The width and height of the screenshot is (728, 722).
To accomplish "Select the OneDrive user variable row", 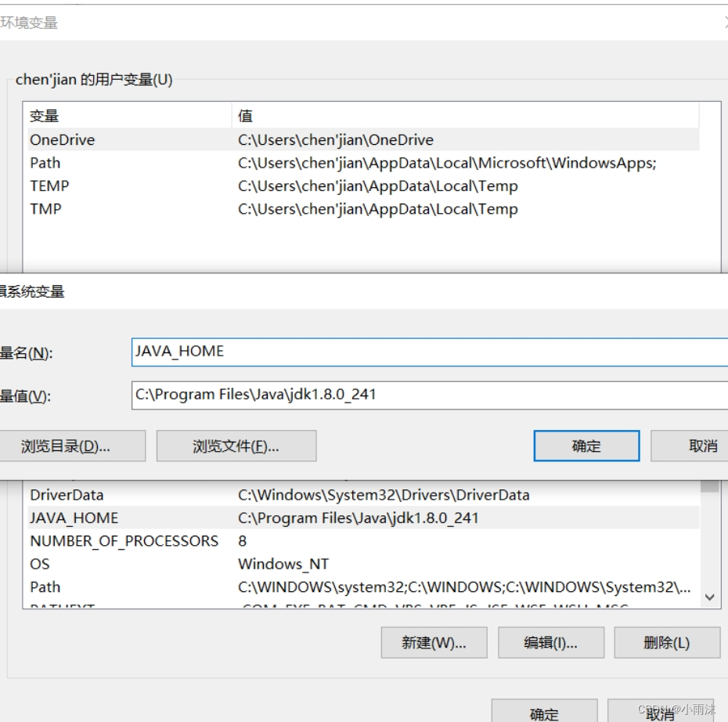I will (363, 139).
